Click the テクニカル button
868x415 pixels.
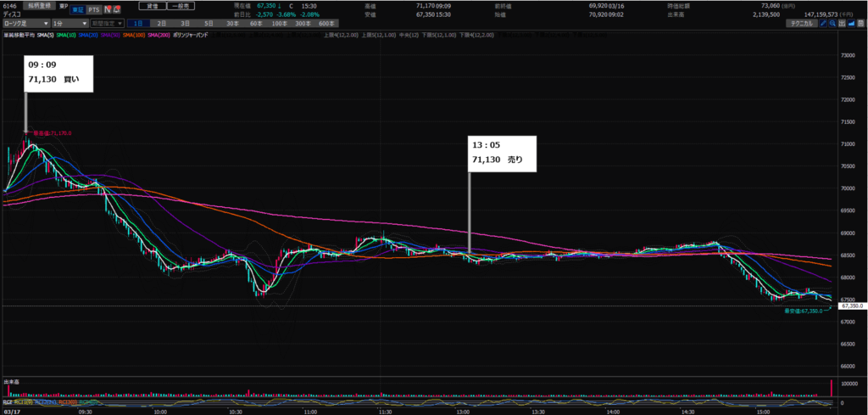pos(801,23)
